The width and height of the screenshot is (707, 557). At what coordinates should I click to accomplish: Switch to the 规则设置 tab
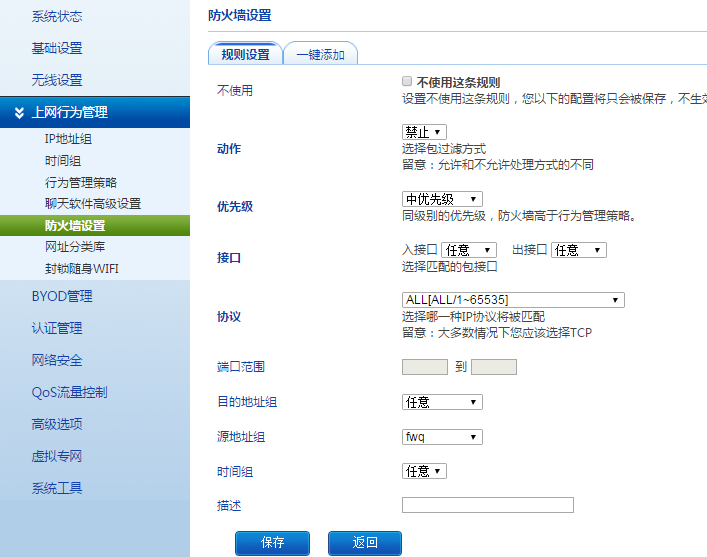245,54
